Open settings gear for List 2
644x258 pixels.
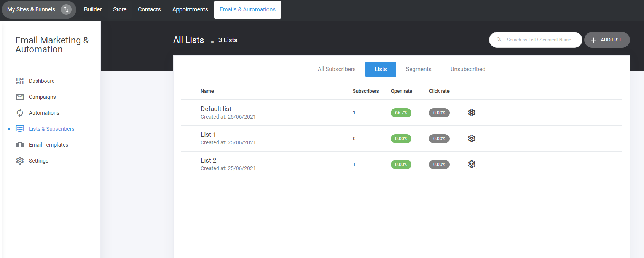(472, 164)
